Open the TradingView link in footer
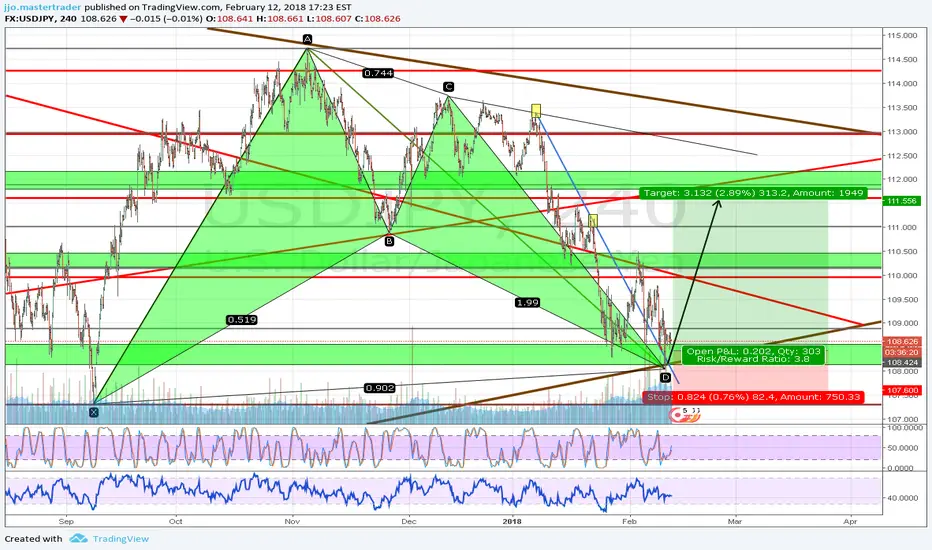Image resolution: width=932 pixels, height=550 pixels. point(121,539)
